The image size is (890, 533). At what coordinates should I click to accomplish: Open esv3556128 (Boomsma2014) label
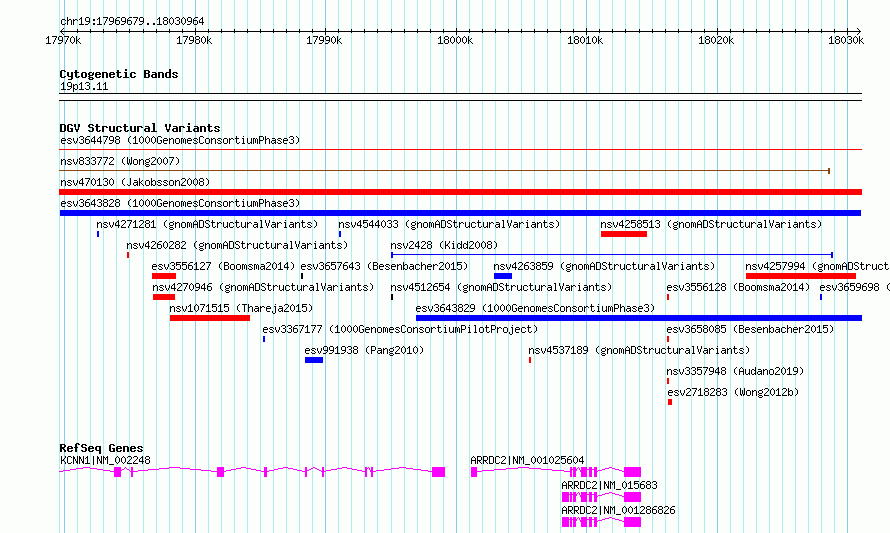point(738,287)
